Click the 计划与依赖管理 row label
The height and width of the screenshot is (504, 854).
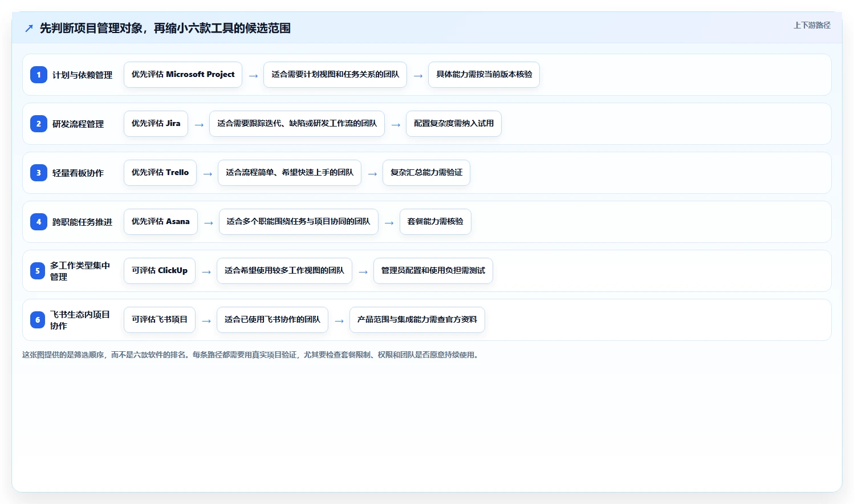tap(82, 75)
